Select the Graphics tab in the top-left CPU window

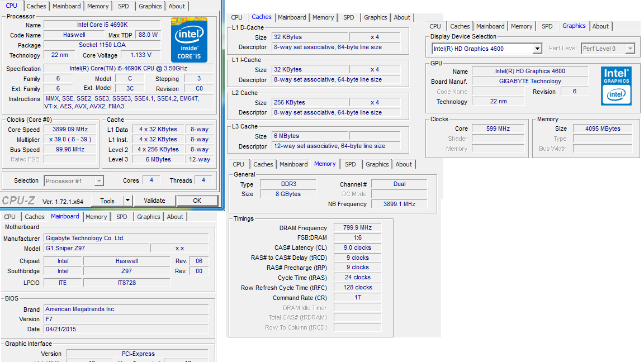(x=150, y=6)
